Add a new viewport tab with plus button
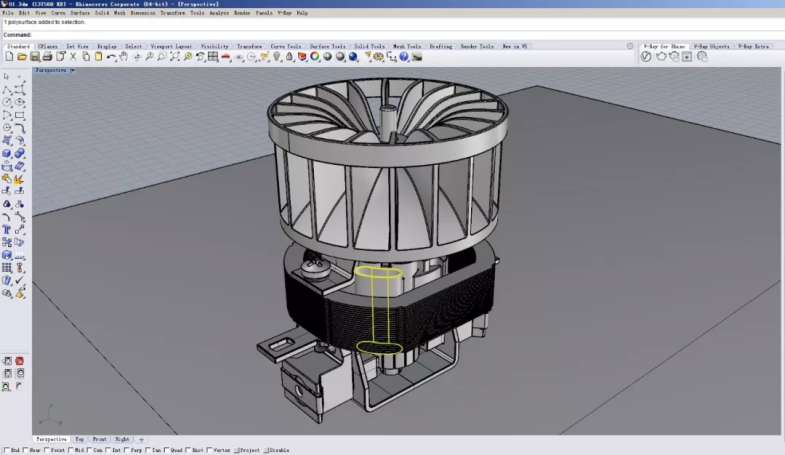Image resolution: width=785 pixels, height=455 pixels. pyautogui.click(x=141, y=439)
